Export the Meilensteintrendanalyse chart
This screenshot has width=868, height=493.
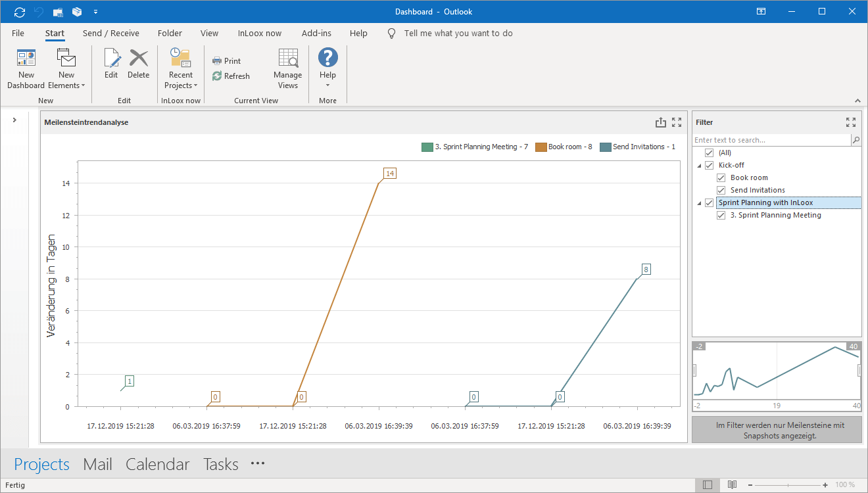click(661, 122)
